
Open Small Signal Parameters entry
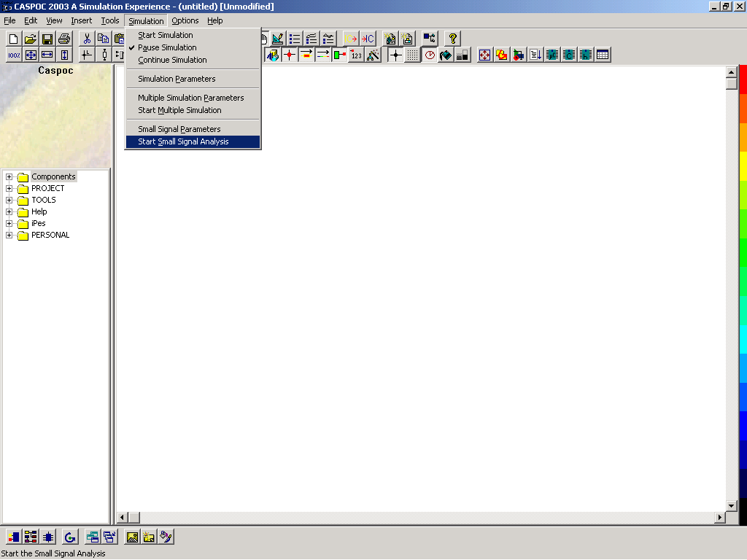click(193, 129)
